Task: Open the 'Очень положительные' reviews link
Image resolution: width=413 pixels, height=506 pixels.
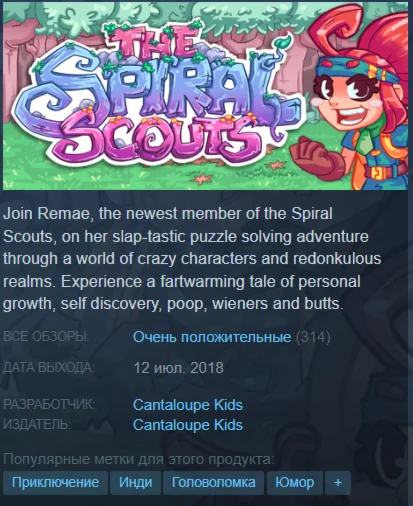Action: point(212,337)
